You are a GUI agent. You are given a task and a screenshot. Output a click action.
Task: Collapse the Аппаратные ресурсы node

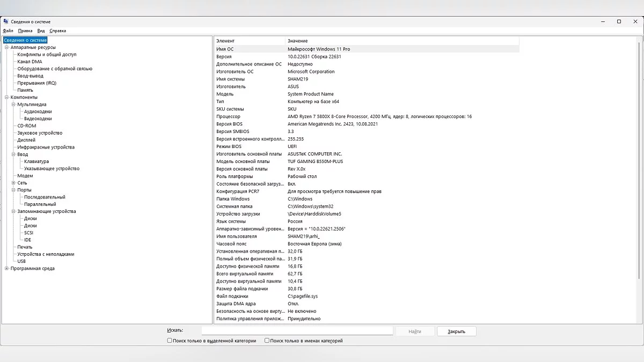click(x=6, y=47)
